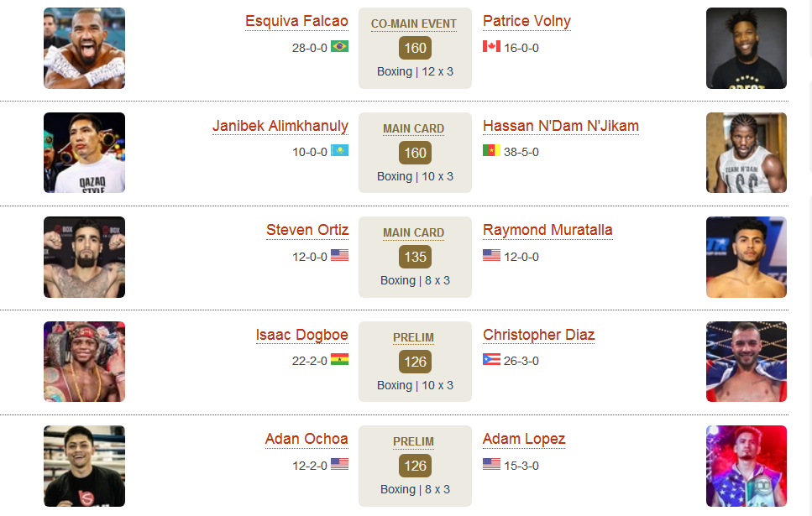Screen dimensions: 812x516
Task: Click the 160 weight badge for Alimkhanuly bout
Action: coord(415,153)
